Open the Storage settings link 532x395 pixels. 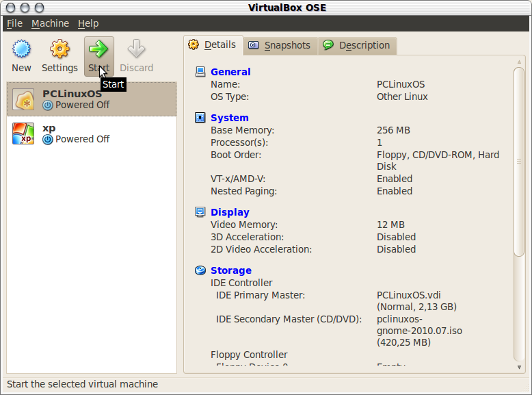(x=231, y=270)
